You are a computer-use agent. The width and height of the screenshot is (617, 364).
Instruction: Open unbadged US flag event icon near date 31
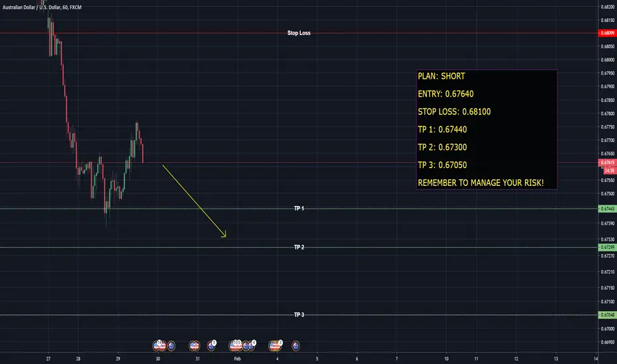195,346
